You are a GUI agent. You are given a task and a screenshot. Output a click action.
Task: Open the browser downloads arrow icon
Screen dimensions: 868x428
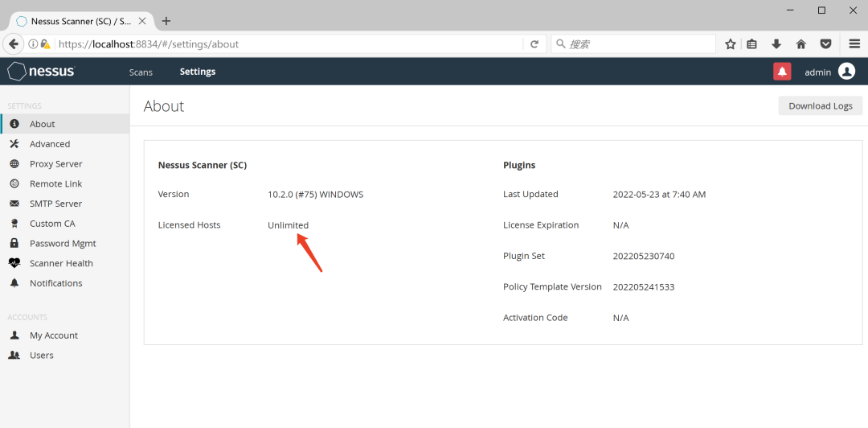[776, 43]
